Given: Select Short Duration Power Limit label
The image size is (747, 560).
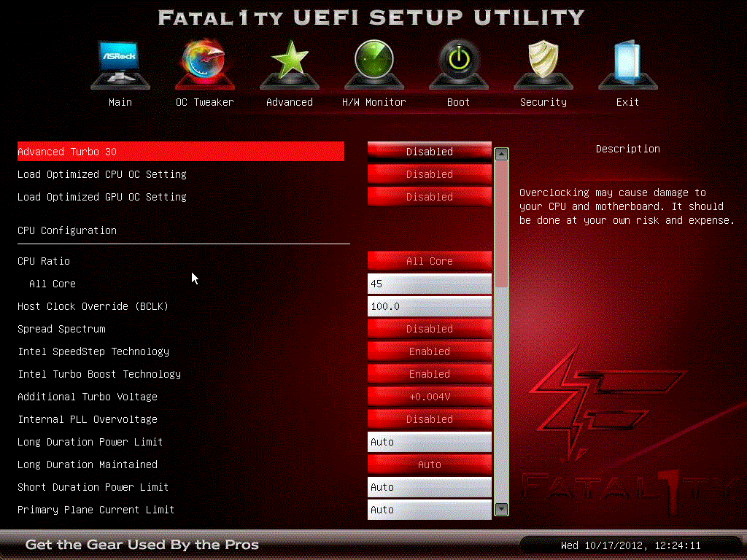Looking at the screenshot, I should pyautogui.click(x=93, y=487).
